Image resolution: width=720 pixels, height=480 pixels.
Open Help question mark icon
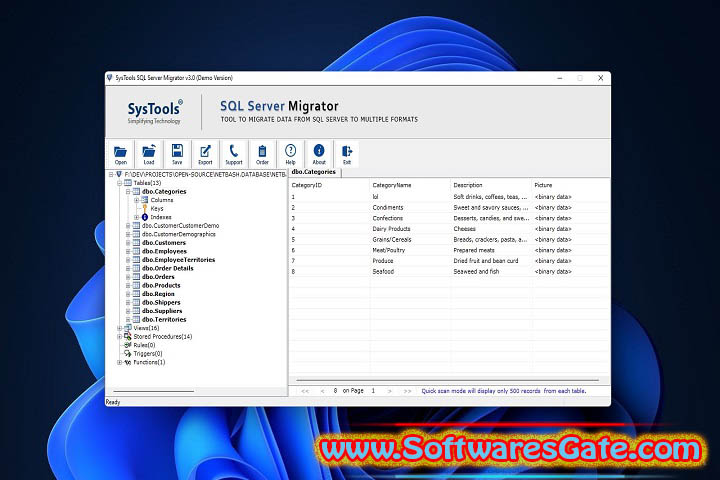(290, 154)
